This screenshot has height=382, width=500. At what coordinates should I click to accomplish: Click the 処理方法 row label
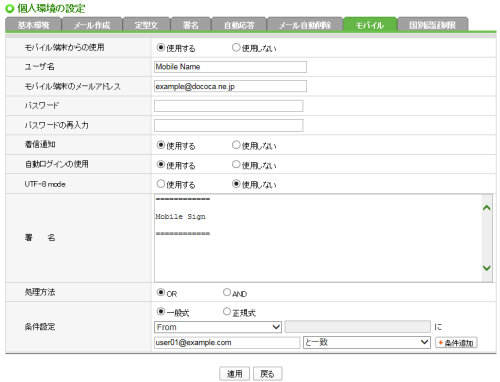(x=40, y=292)
